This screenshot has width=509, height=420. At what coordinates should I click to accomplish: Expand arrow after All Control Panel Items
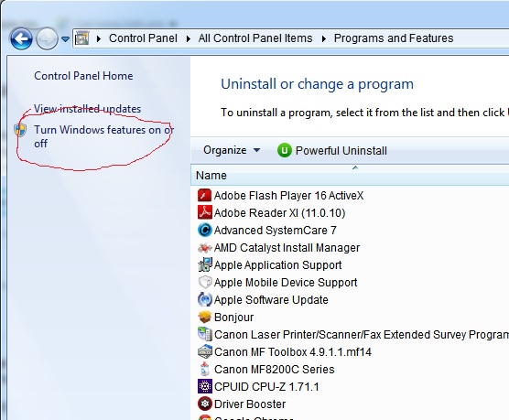coord(324,38)
